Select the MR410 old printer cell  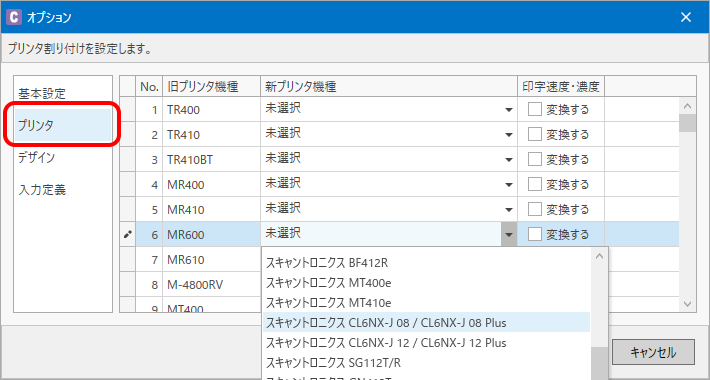tap(211, 210)
